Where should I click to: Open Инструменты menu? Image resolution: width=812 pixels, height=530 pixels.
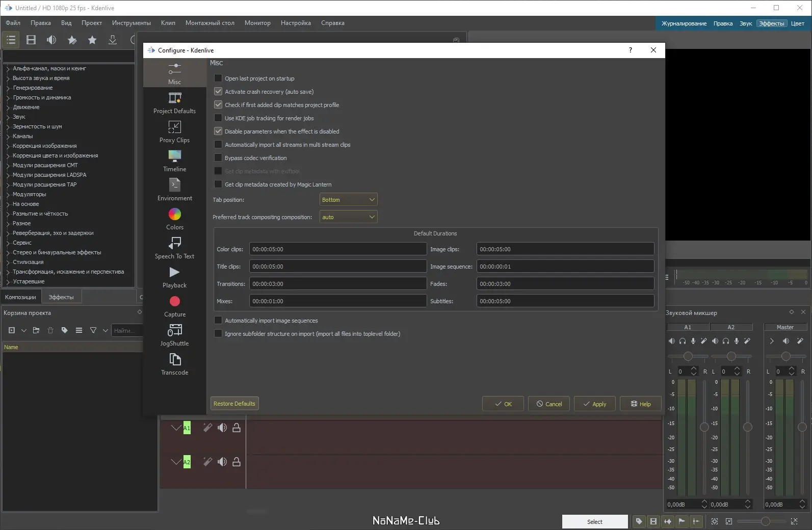pyautogui.click(x=132, y=23)
